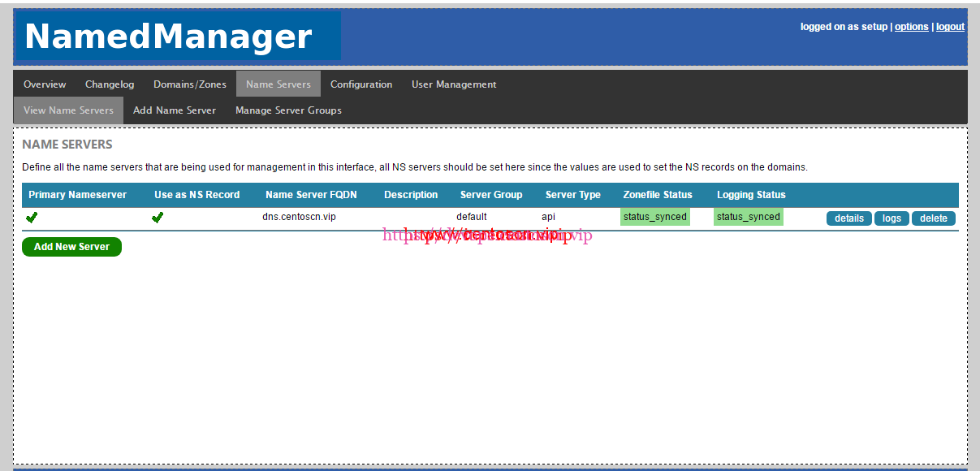Click the Use as NS Record checkmark
The height and width of the screenshot is (471, 980).
158,218
